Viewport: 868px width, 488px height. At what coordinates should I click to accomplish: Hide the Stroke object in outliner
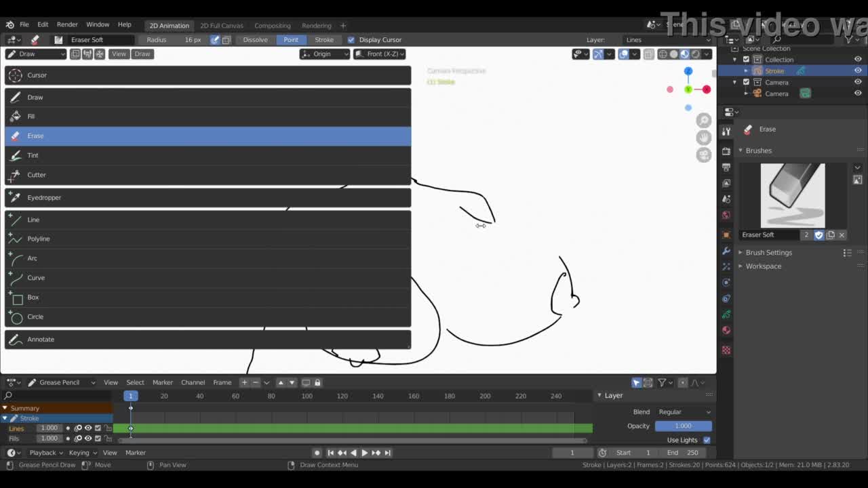pyautogui.click(x=858, y=70)
